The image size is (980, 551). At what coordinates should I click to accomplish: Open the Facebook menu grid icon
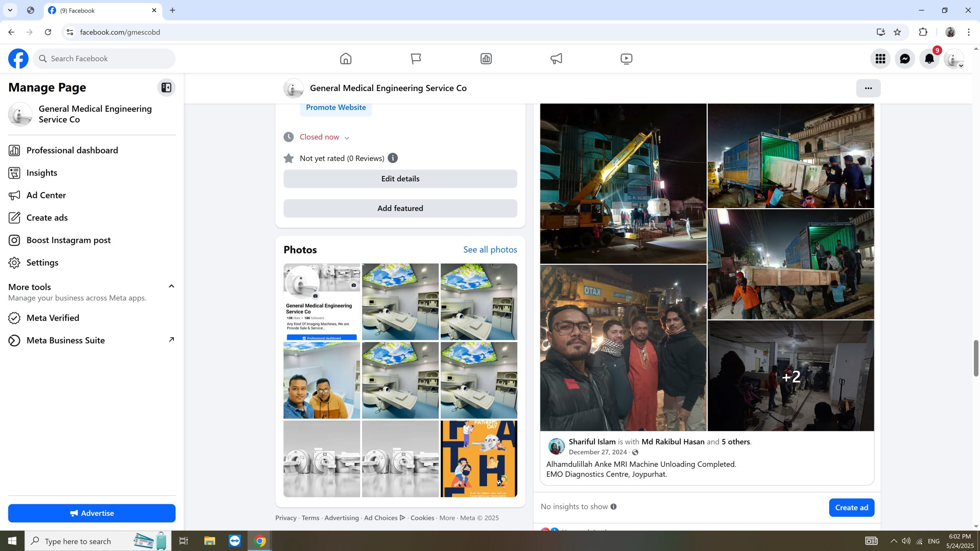[880, 59]
